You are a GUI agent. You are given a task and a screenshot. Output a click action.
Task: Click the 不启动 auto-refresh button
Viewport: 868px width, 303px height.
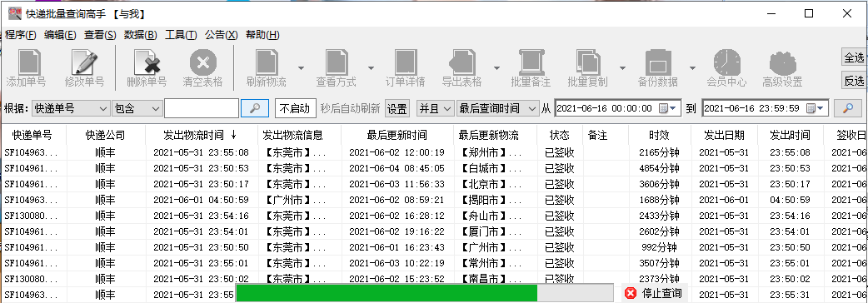(x=296, y=108)
